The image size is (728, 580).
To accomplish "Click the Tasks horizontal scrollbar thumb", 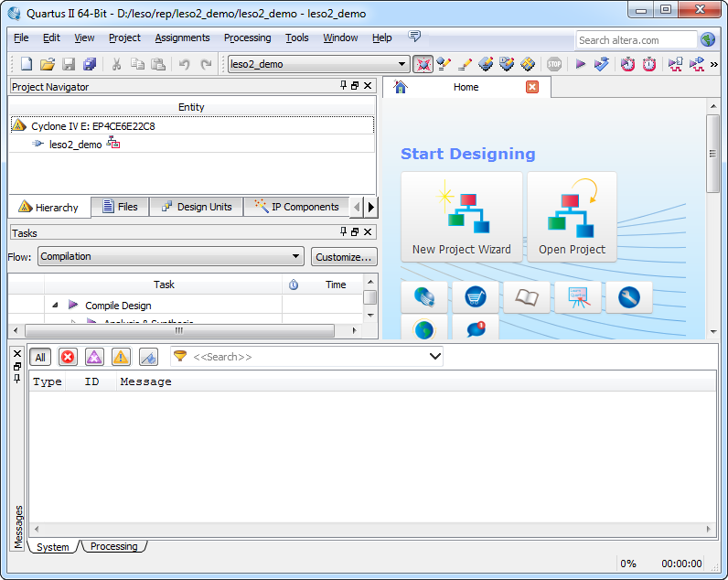I will (x=179, y=330).
